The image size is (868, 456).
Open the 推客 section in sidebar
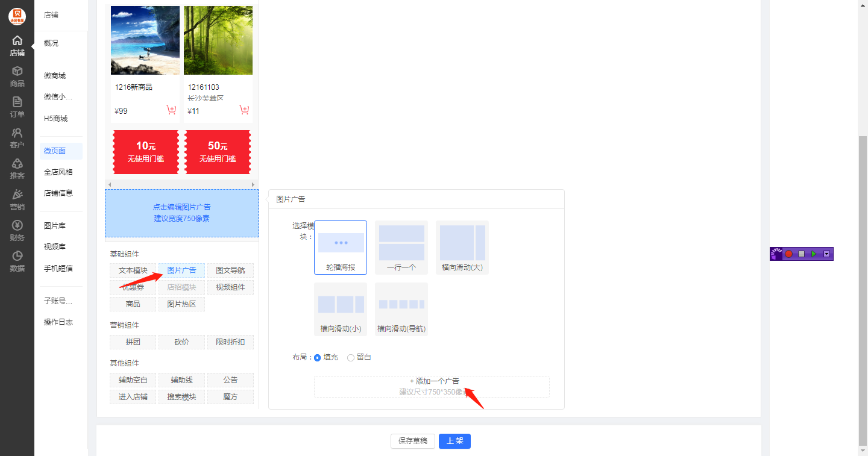17,169
